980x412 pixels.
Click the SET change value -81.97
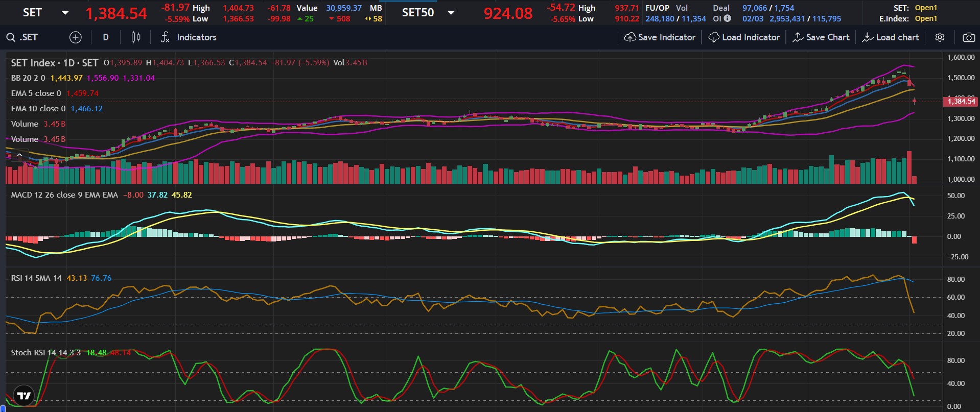click(x=175, y=8)
